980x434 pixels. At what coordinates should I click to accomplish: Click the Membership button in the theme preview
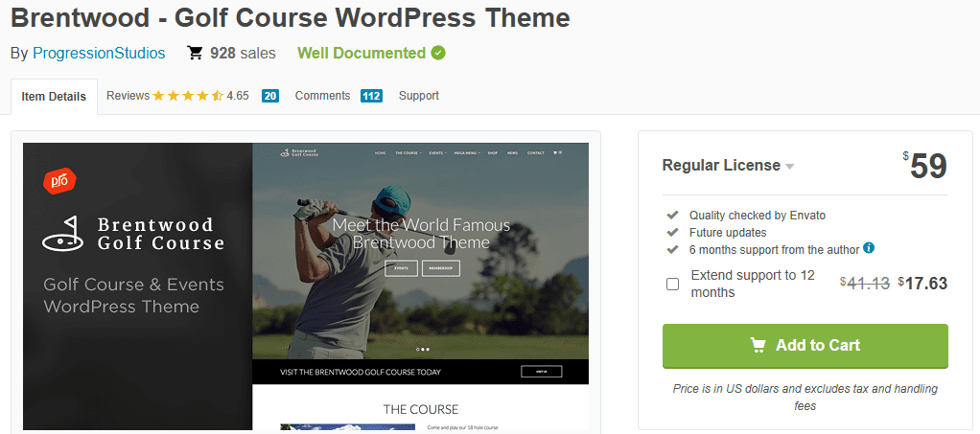pyautogui.click(x=441, y=269)
